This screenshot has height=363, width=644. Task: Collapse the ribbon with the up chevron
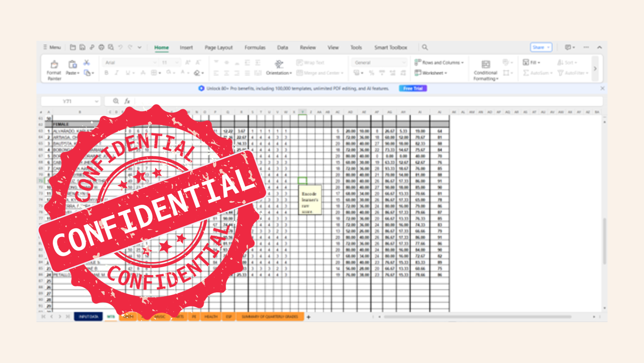pyautogui.click(x=600, y=47)
